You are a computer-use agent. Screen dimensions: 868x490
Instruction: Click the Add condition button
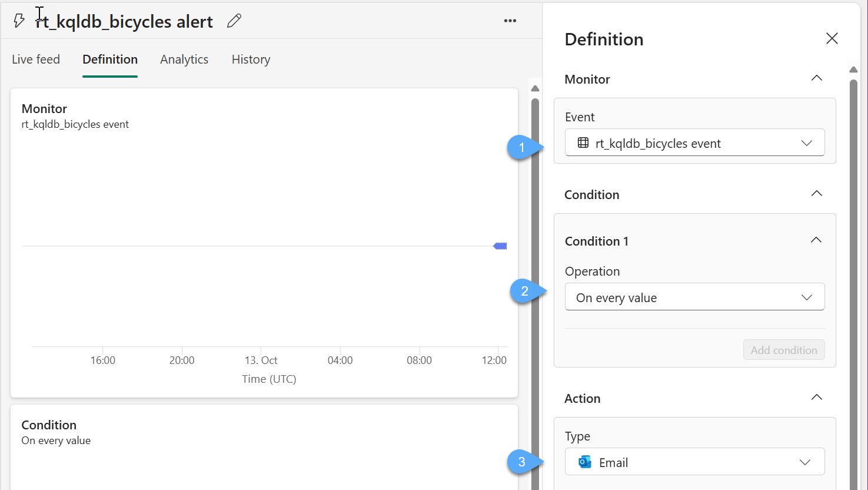pyautogui.click(x=783, y=350)
